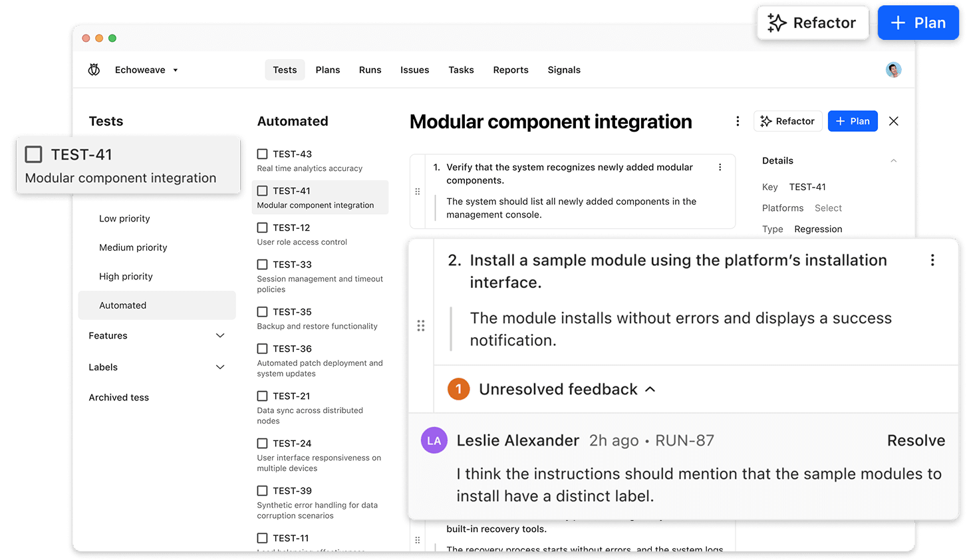Switch to the Reports tab
The image size is (967, 560).
click(x=510, y=69)
